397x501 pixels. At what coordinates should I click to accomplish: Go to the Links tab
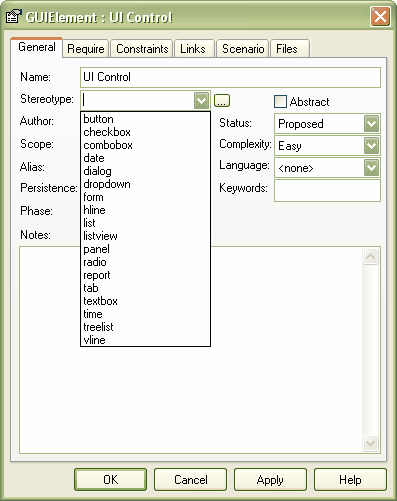pos(194,49)
